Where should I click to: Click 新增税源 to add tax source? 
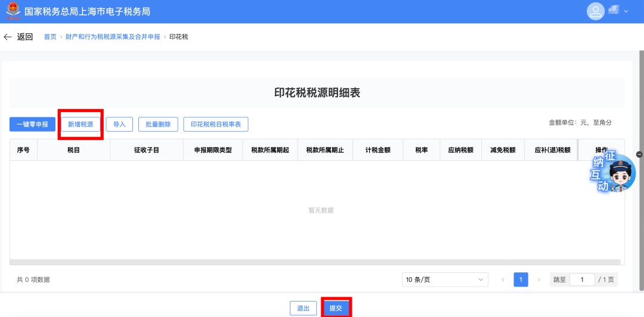pyautogui.click(x=80, y=125)
